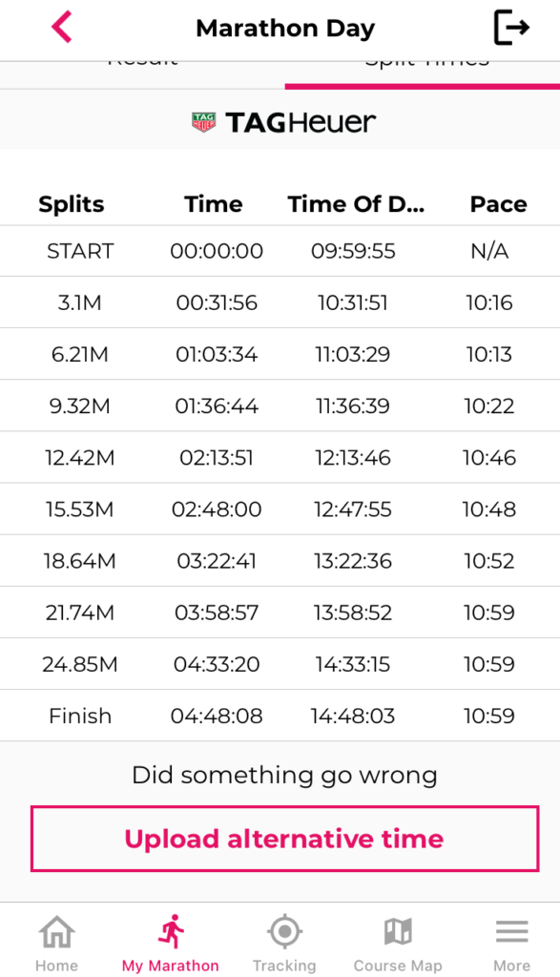
Task: Click Upload alternative time button
Action: coord(284,839)
